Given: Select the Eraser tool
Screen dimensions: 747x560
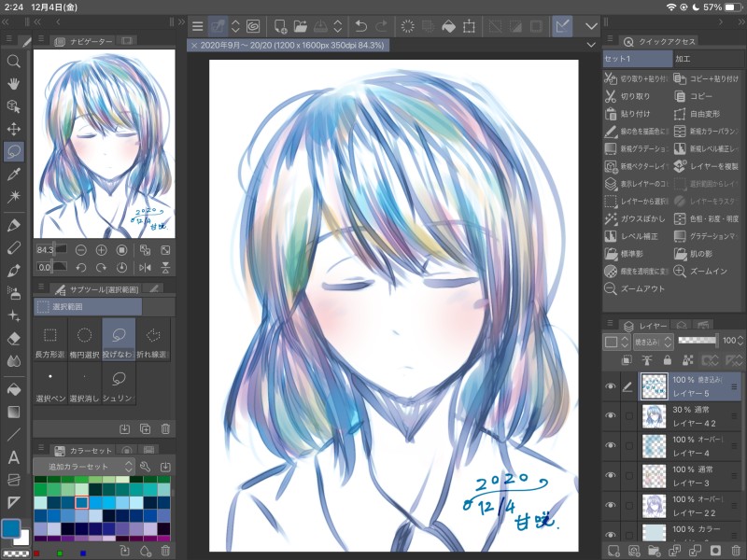Looking at the screenshot, I should pos(13,338).
